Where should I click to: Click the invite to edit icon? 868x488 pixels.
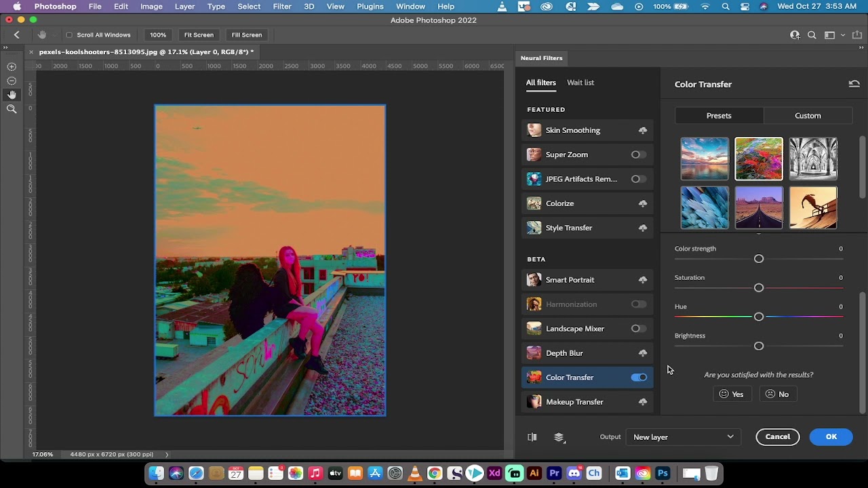[795, 35]
